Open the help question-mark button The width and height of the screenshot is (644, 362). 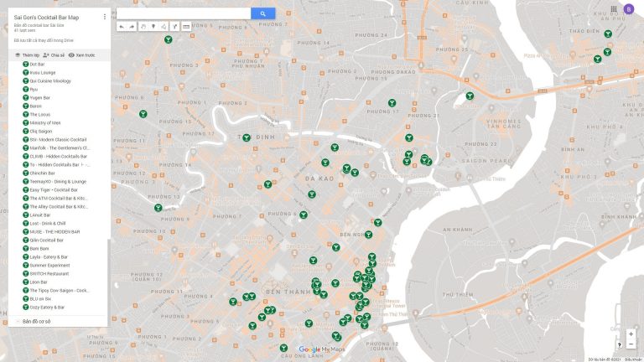click(x=620, y=344)
